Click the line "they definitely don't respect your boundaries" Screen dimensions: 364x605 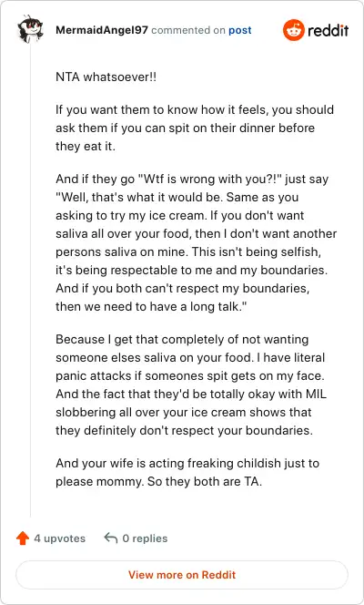tap(184, 430)
